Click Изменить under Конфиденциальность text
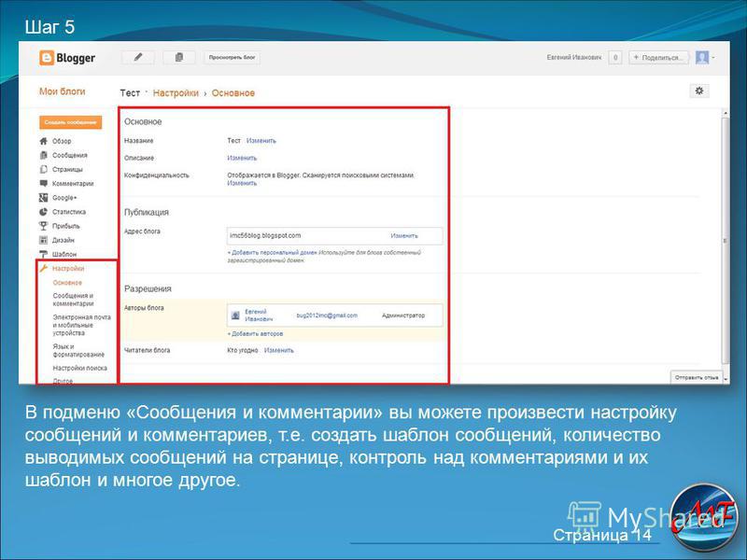The image size is (747, 560). (x=242, y=183)
